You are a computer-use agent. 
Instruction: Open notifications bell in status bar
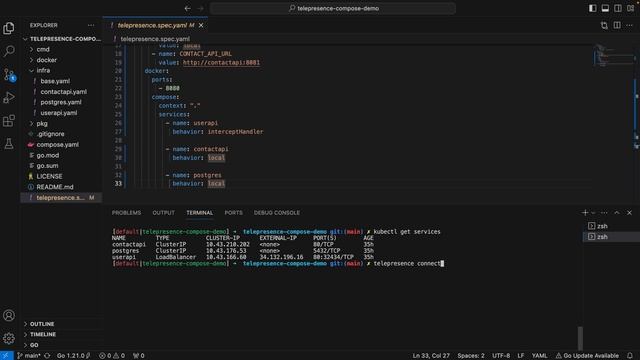[x=630, y=356]
